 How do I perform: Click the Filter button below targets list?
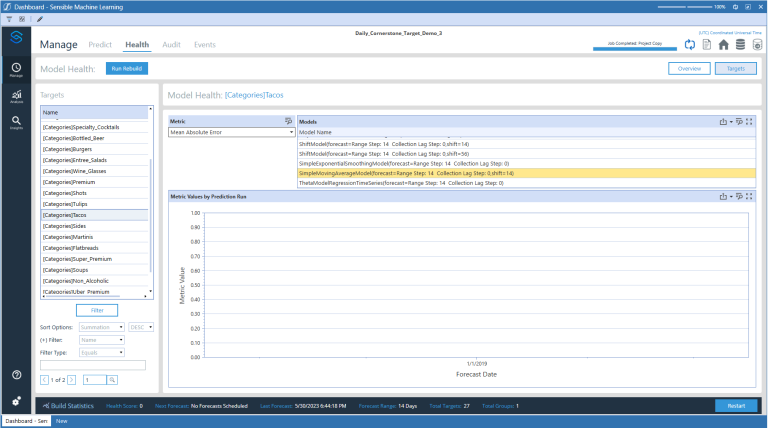[97, 310]
